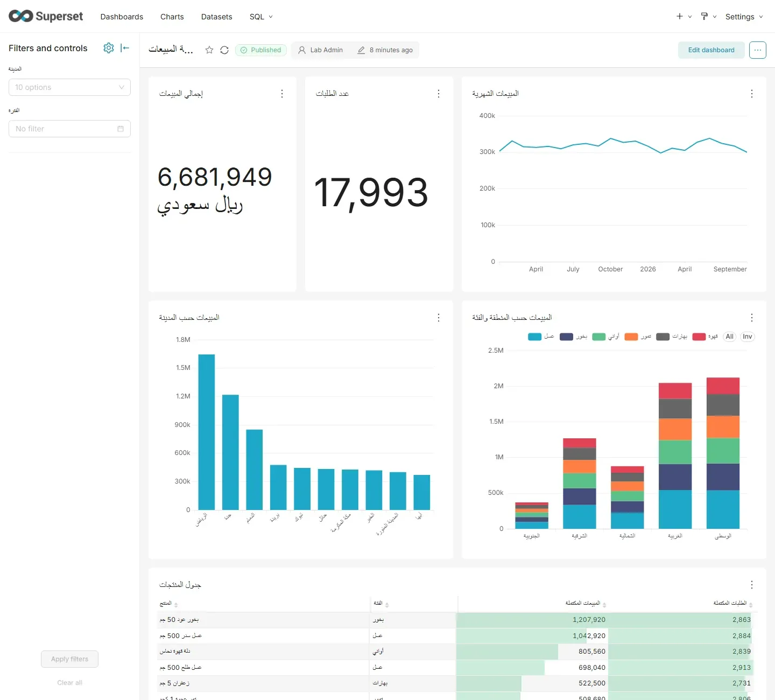Select All legend series button
The width and height of the screenshot is (775, 700).
point(730,337)
